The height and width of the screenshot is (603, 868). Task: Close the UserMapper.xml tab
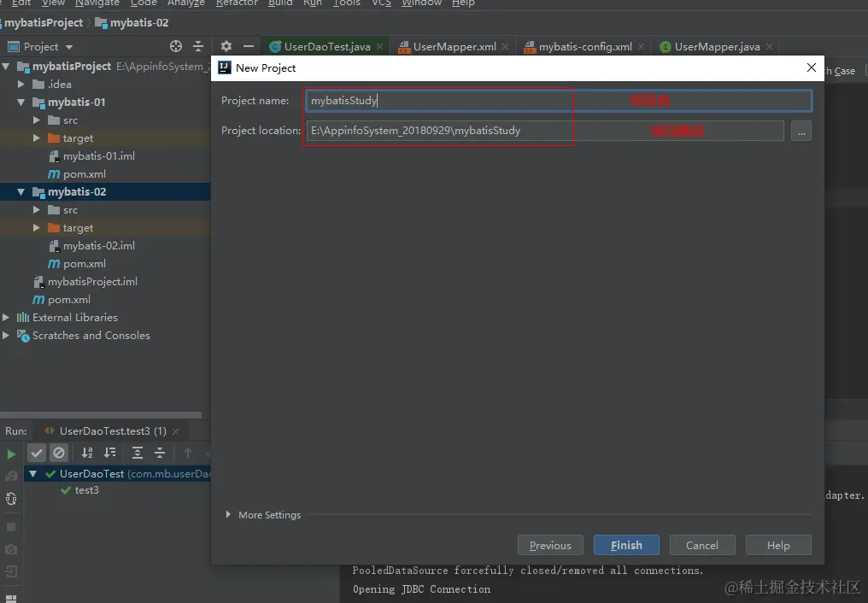505,47
